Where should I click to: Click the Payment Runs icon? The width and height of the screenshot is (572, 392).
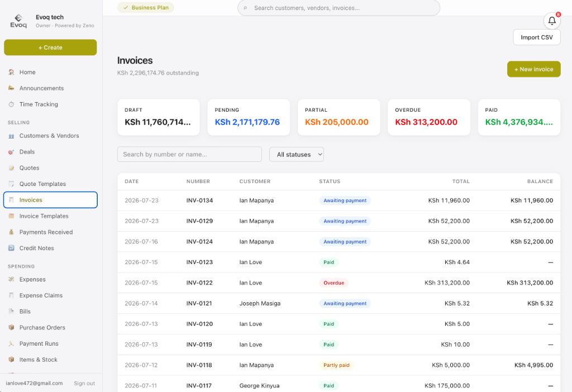pos(11,343)
